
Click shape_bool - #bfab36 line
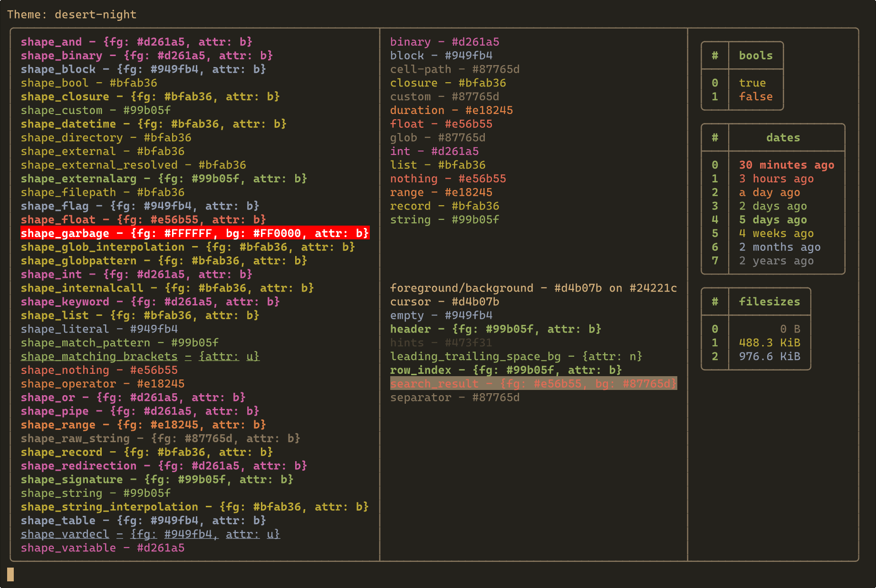89,83
